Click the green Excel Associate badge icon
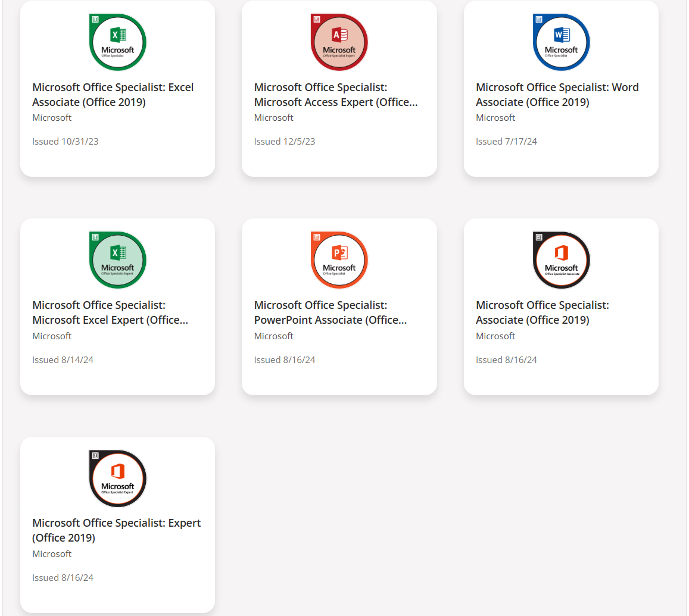This screenshot has width=689, height=616. [x=117, y=42]
